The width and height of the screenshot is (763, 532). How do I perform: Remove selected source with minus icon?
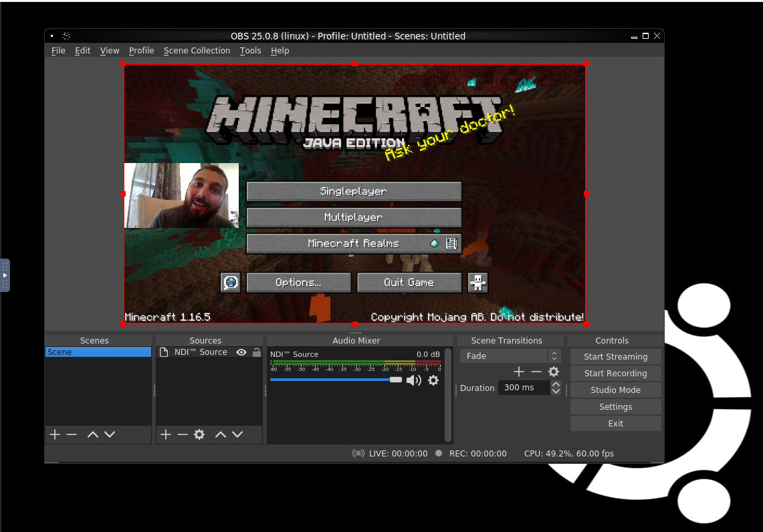[183, 434]
